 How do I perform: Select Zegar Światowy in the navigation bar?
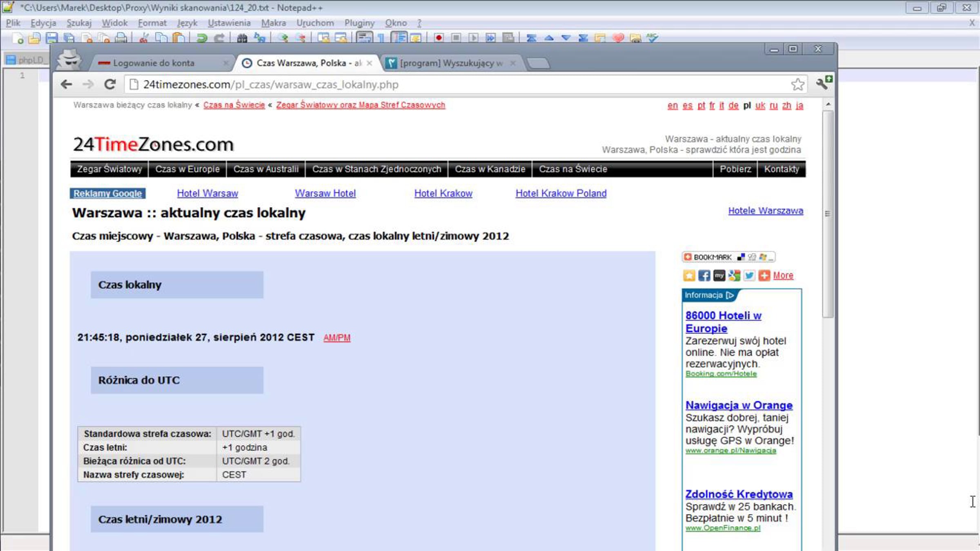tap(109, 169)
